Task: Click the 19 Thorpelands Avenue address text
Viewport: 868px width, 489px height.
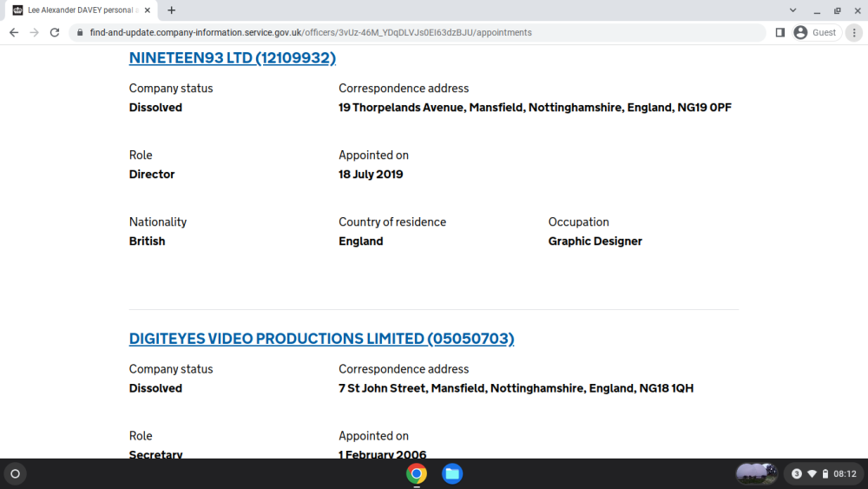Action: [x=535, y=108]
